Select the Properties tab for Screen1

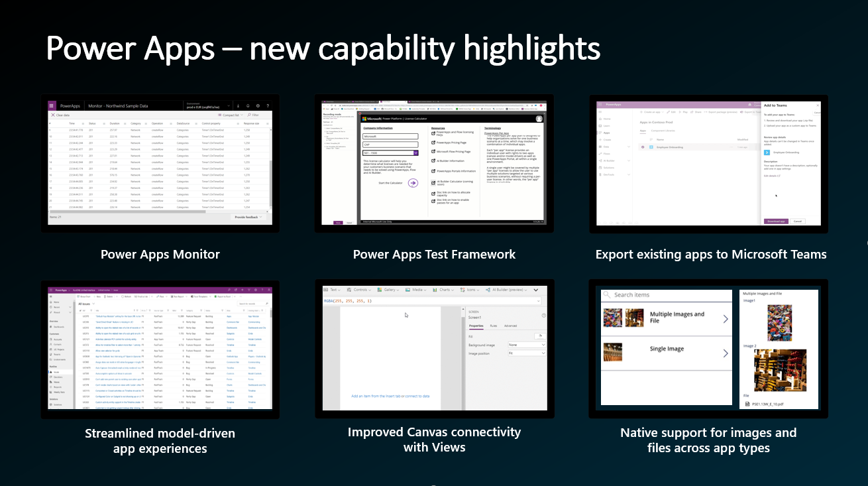476,326
